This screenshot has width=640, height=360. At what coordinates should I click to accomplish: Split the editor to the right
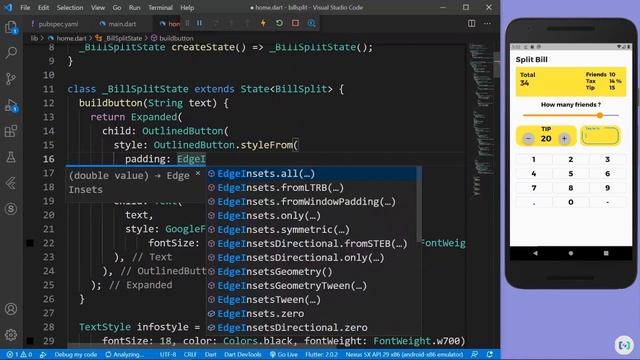471,23
